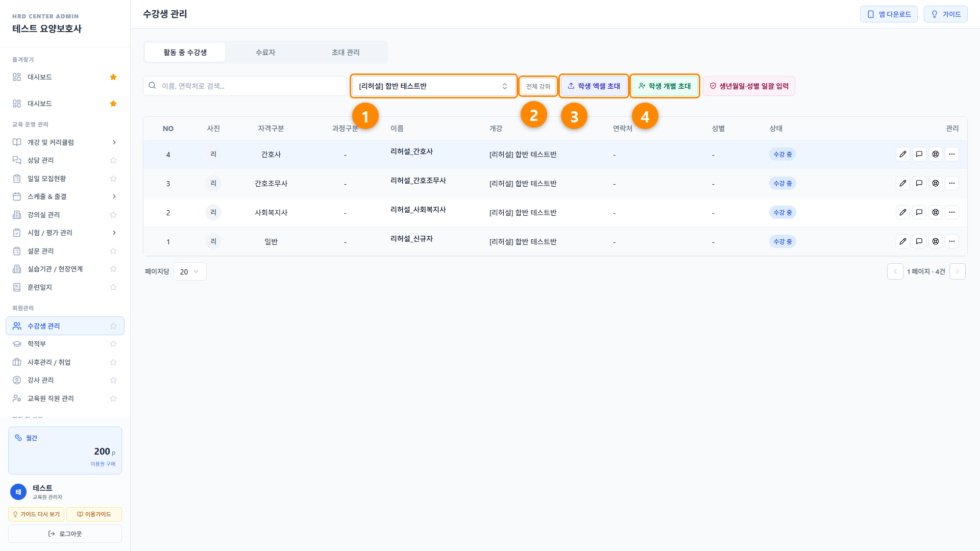Click circled-x icon for 리허설_사회복지사 row
The width and height of the screenshot is (980, 551).
tap(936, 212)
